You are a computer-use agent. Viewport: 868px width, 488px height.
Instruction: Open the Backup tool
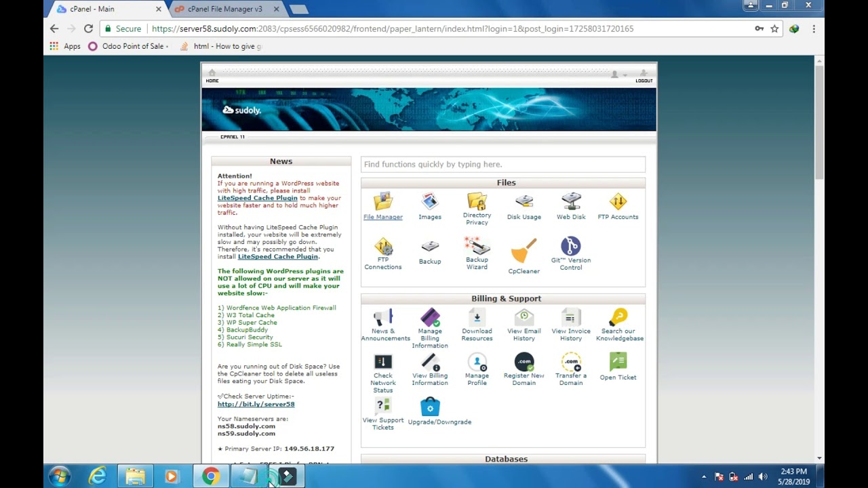(430, 247)
